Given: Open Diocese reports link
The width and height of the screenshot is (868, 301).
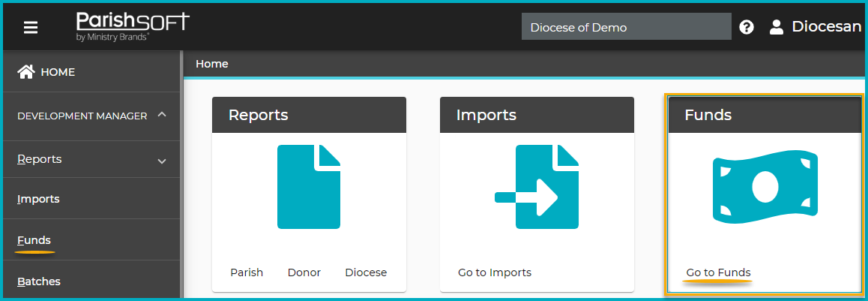Looking at the screenshot, I should 366,272.
